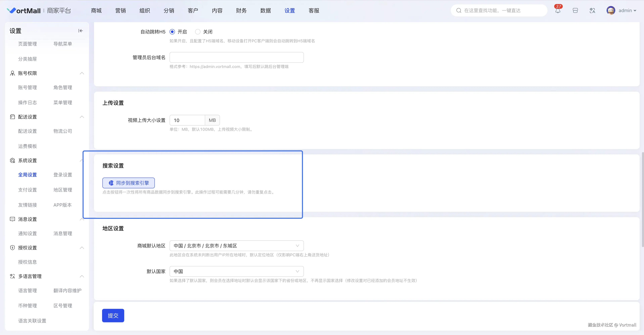Click the 账号权限 person icon
This screenshot has height=335, width=644.
pos(12,73)
